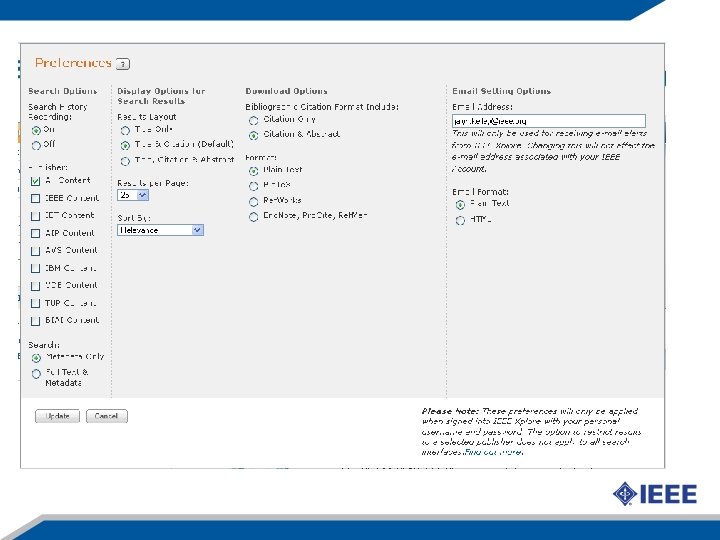Check the VDE Content checkbox
The height and width of the screenshot is (540, 720).
[35, 286]
